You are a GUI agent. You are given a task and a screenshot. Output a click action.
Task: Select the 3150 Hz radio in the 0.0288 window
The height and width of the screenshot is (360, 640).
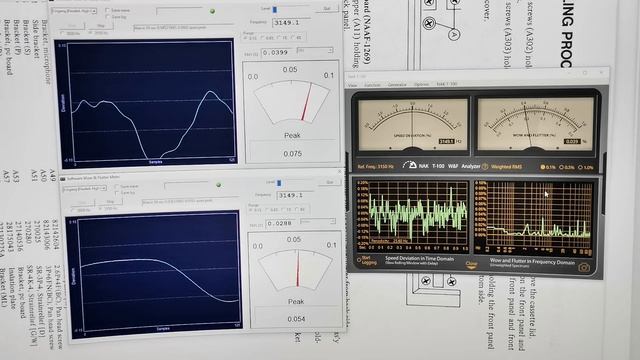tap(100, 209)
